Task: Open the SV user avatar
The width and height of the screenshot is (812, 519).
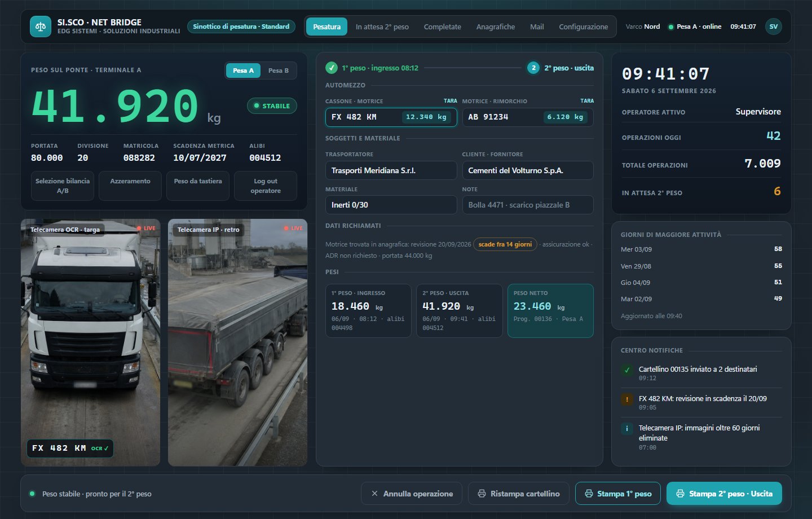Action: (774, 27)
